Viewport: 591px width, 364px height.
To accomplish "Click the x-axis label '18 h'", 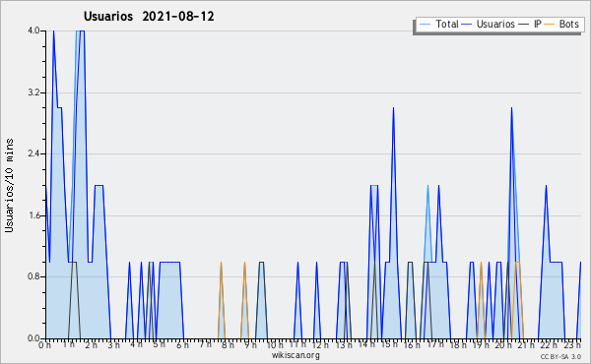I will pos(458,345).
